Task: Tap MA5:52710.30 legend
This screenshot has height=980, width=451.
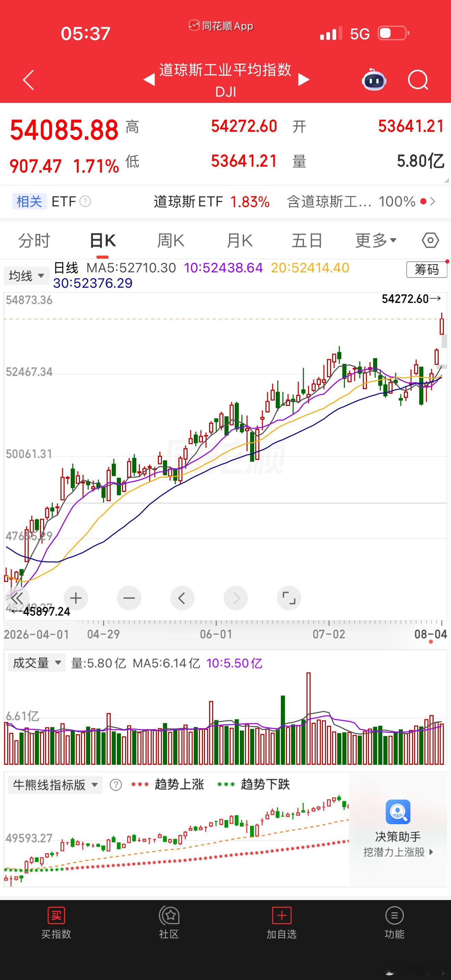Action: point(131,268)
